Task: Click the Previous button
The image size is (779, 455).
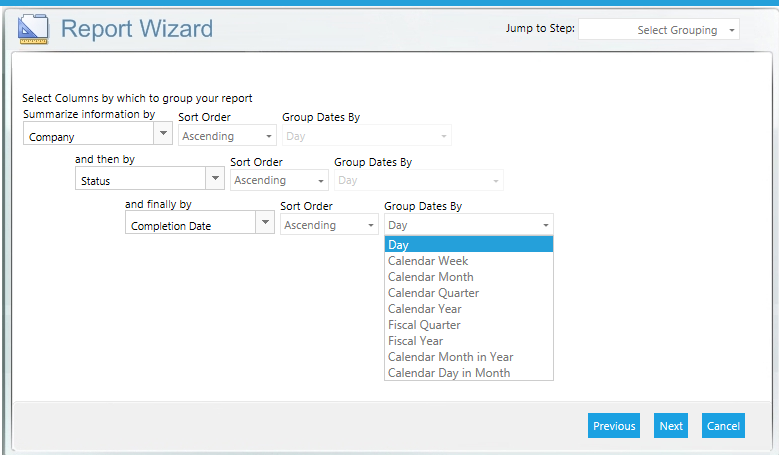Action: point(614,426)
